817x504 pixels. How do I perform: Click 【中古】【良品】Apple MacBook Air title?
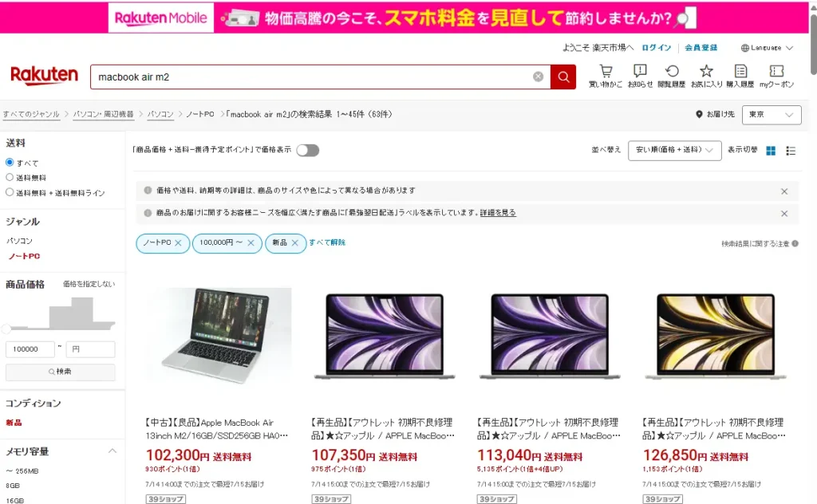point(217,429)
